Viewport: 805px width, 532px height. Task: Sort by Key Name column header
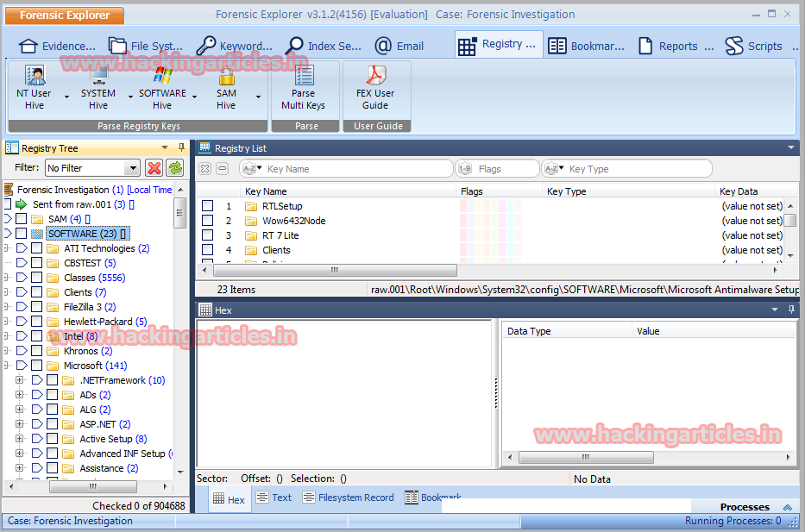348,191
